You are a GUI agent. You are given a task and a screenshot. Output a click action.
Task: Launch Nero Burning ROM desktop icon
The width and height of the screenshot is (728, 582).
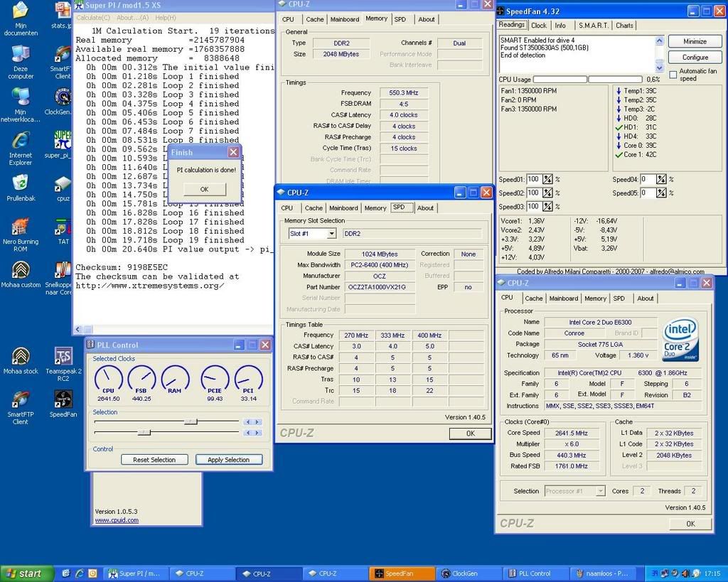tap(21, 235)
